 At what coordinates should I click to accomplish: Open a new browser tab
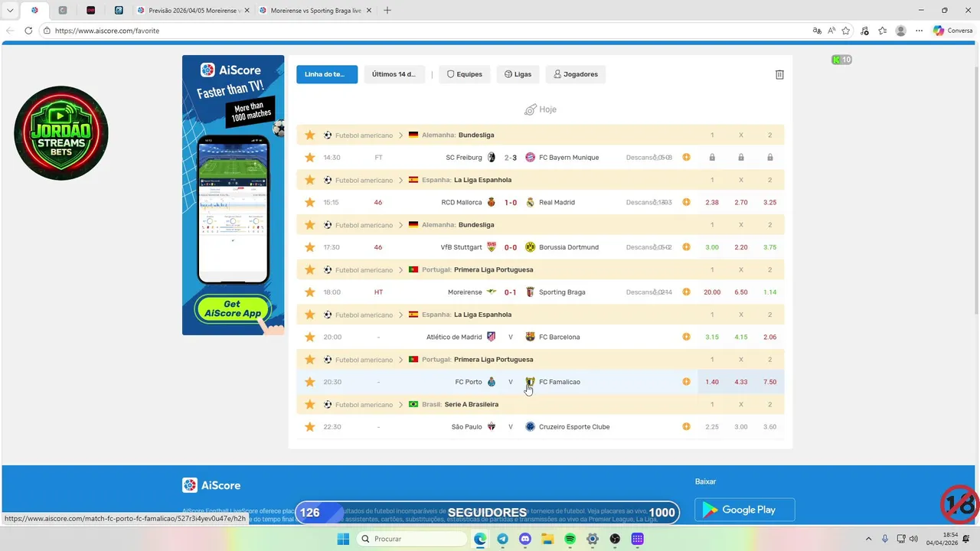[x=387, y=11]
